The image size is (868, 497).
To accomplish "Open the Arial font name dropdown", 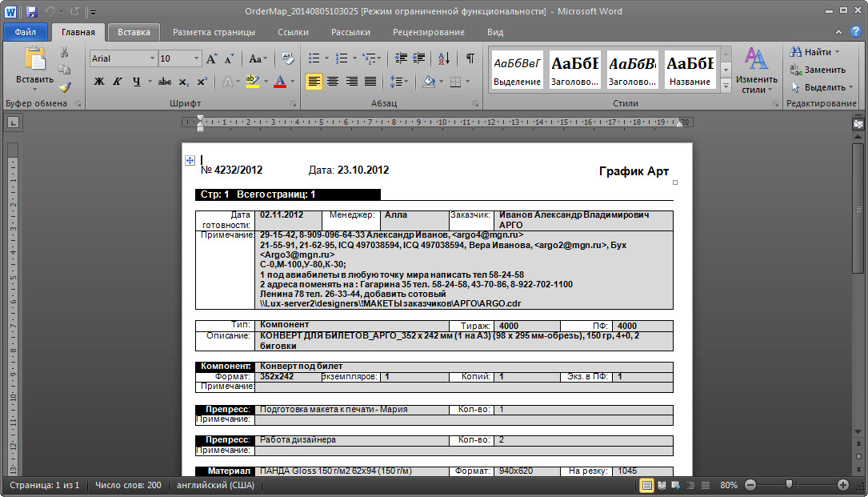I will tap(152, 58).
